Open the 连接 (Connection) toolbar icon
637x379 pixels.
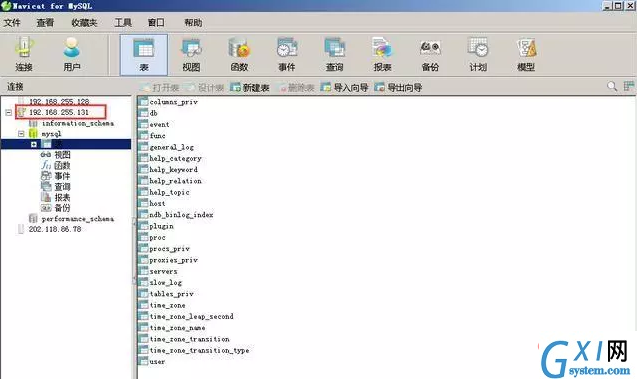pos(24,54)
